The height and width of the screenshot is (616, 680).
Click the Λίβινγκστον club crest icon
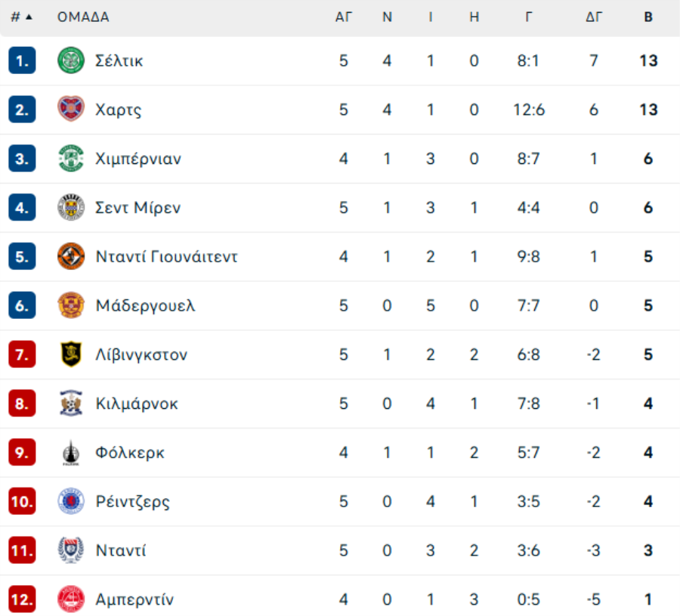(71, 354)
